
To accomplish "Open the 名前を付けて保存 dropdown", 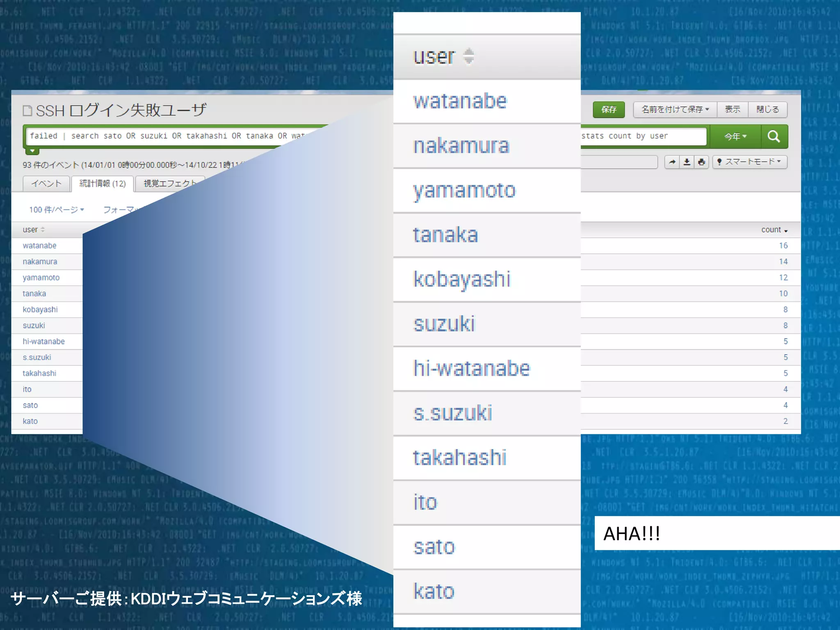I will coord(675,110).
